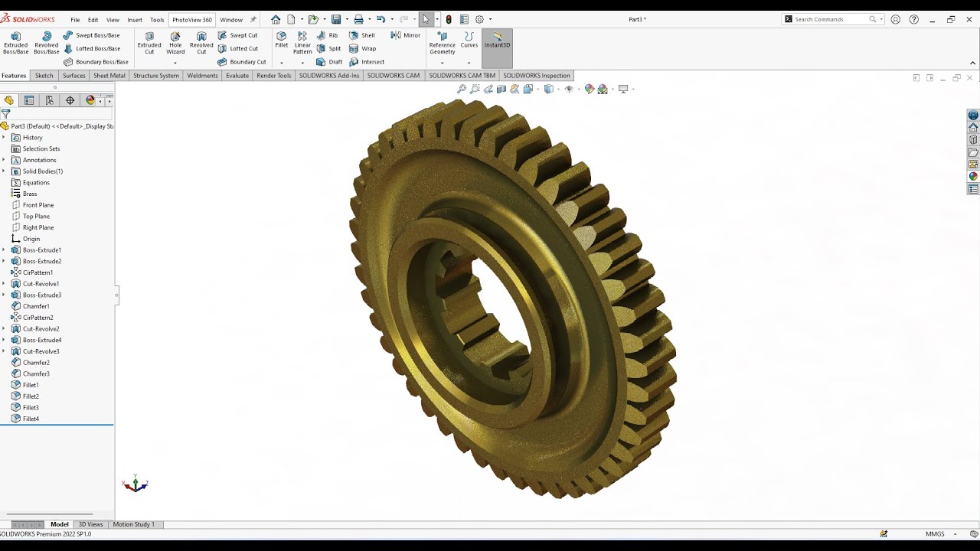Select the Wrap tool
Viewport: 980px width, 551px height.
coord(362,48)
